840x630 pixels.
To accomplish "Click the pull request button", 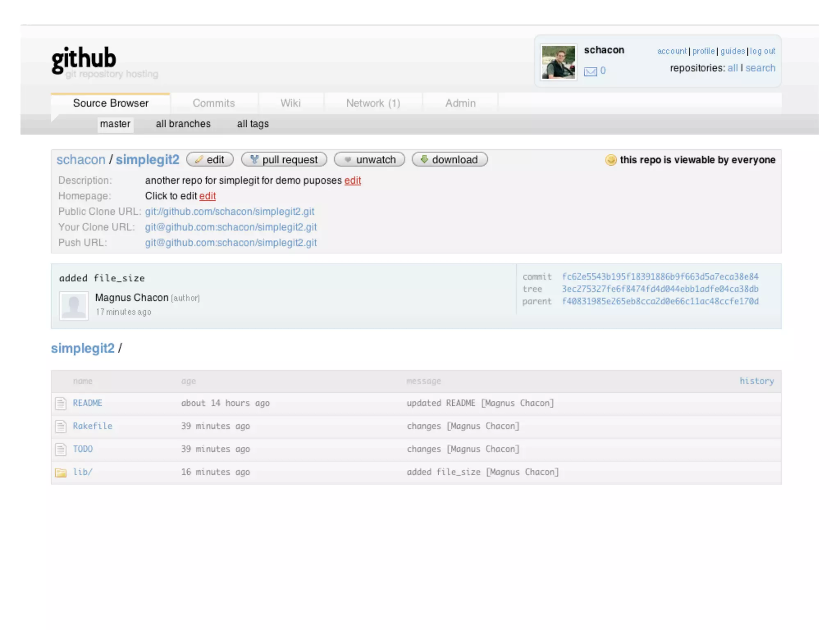I will click(x=284, y=160).
